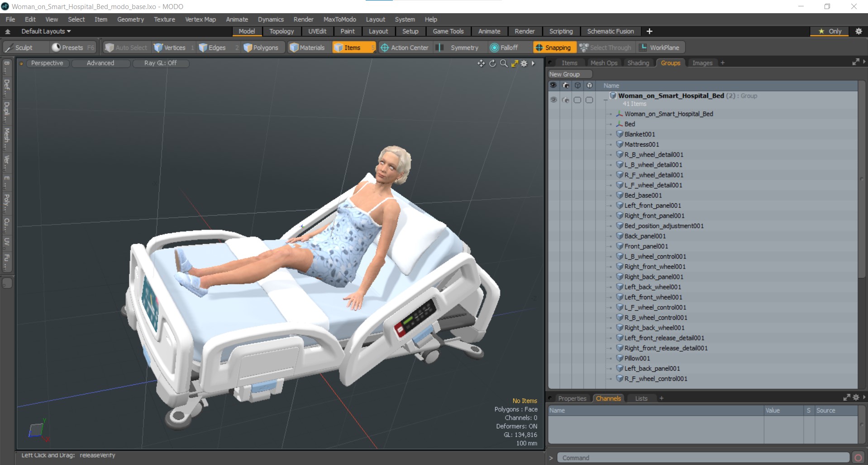Toggle Ray GL: Off
The image size is (868, 465).
(160, 63)
